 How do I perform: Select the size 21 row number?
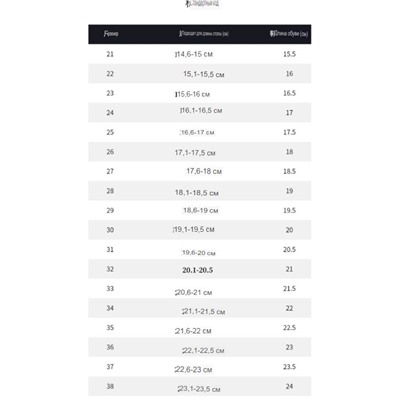(x=110, y=54)
